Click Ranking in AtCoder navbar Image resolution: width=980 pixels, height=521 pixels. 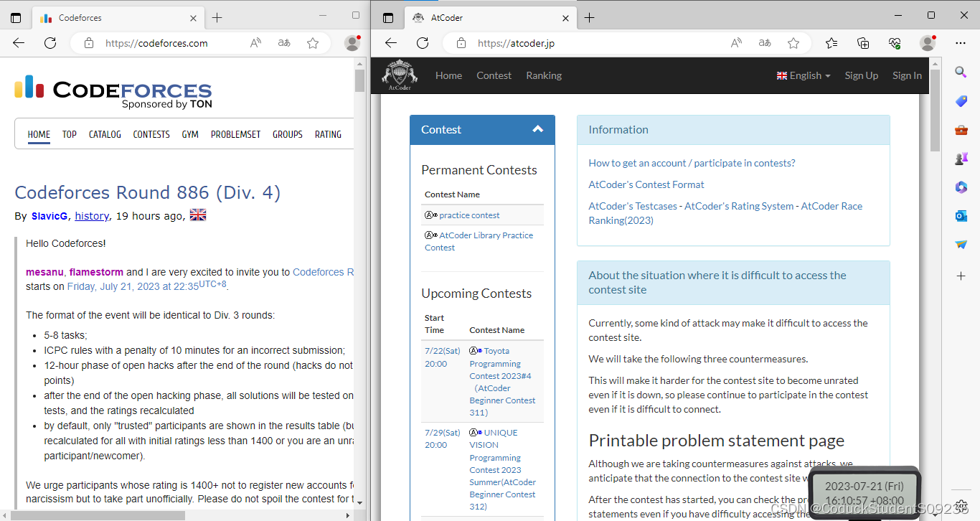tap(544, 75)
